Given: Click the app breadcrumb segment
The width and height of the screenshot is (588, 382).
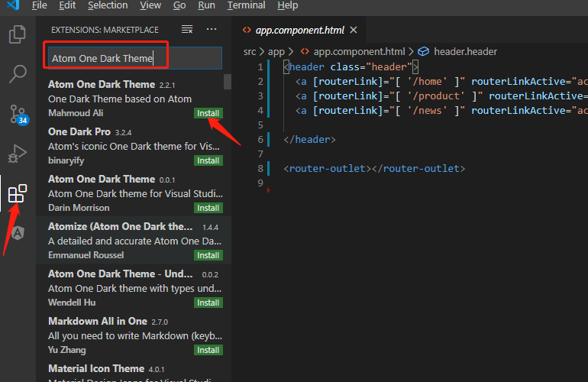Looking at the screenshot, I should click(276, 52).
